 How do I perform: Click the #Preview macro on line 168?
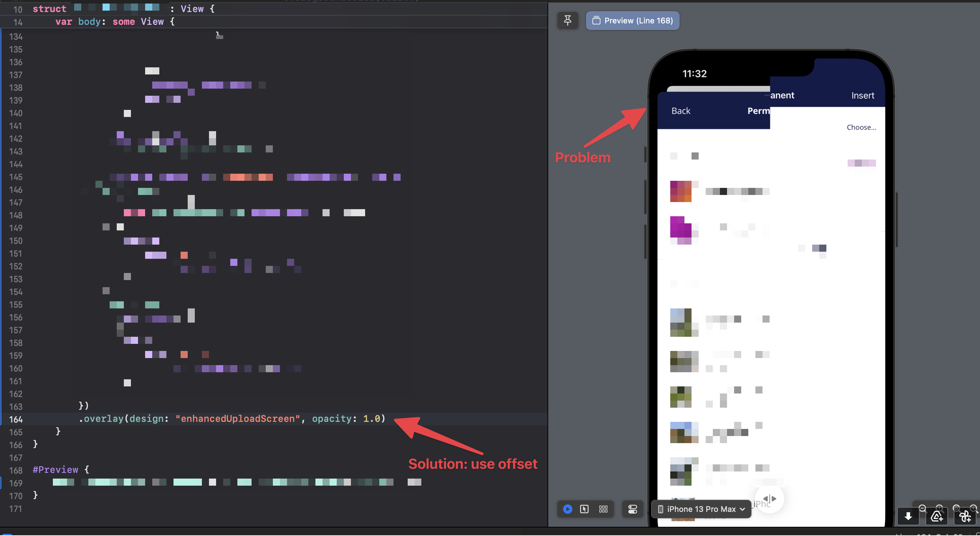click(x=56, y=470)
